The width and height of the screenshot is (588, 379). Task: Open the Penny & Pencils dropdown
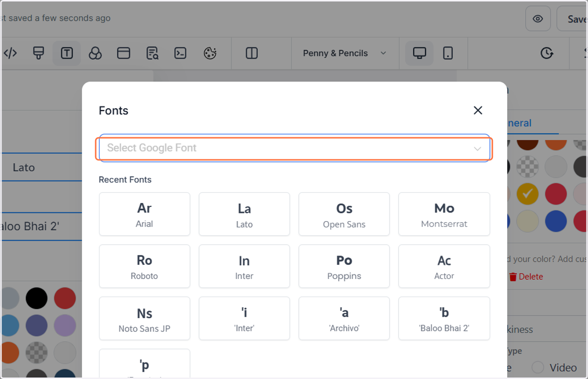coord(344,53)
